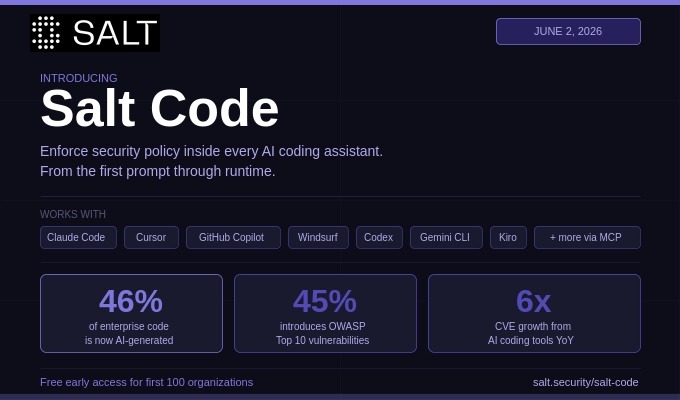Viewport: 680px width, 400px height.
Task: Select the June 2, 2026 date badge
Action: [x=568, y=31]
